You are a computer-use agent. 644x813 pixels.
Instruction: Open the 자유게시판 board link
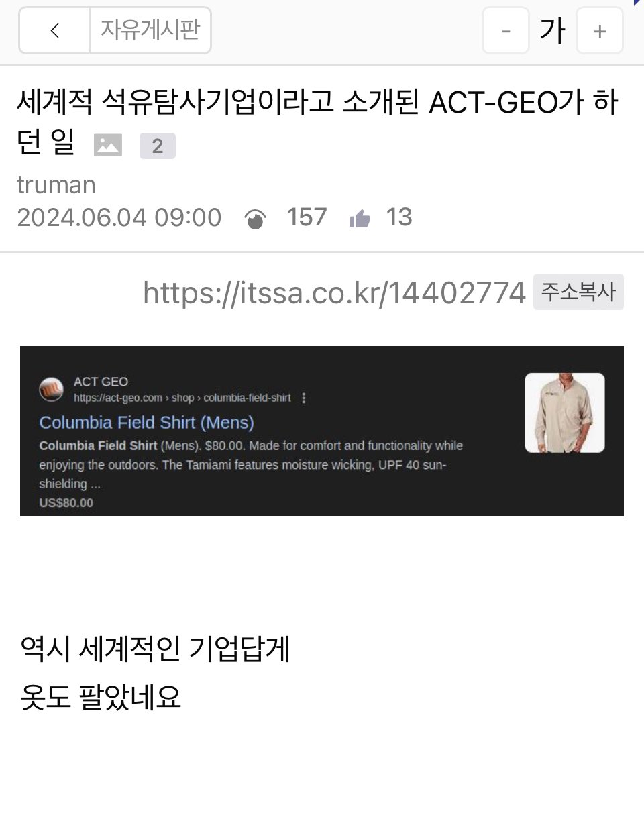tap(150, 30)
